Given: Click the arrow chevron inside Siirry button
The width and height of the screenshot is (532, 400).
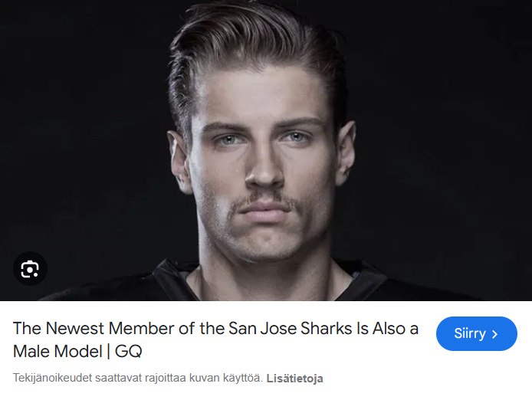Looking at the screenshot, I should coord(495,334).
